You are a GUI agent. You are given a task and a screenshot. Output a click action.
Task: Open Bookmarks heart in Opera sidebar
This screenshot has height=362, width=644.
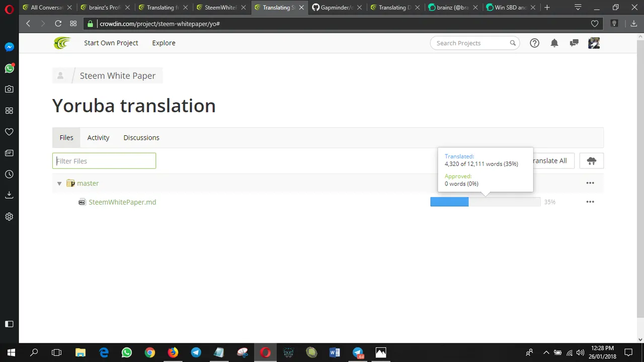[x=9, y=132]
